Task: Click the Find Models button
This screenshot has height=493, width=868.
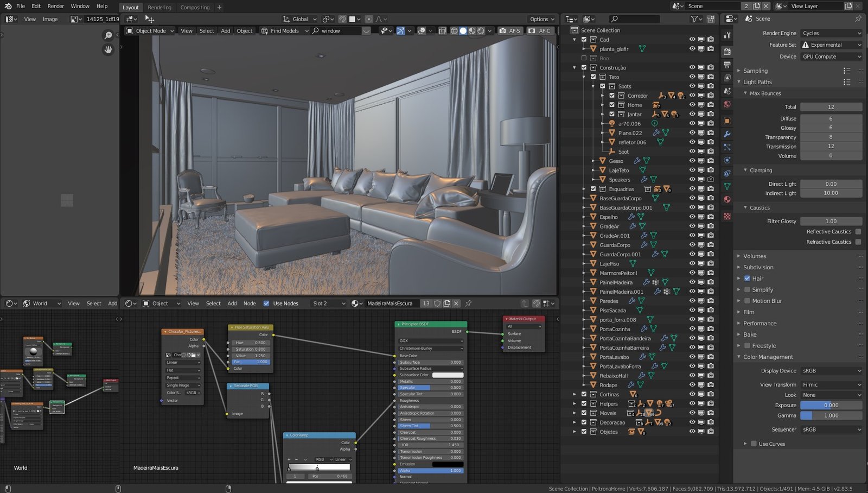Action: [284, 31]
